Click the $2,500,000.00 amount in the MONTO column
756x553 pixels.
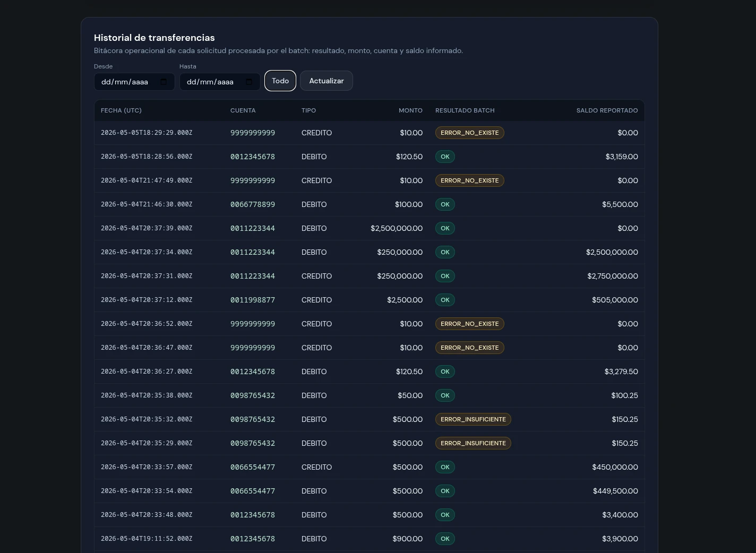click(x=397, y=228)
